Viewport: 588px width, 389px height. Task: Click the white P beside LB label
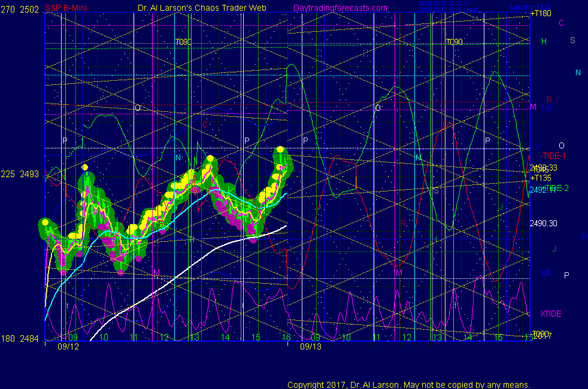pos(566,275)
